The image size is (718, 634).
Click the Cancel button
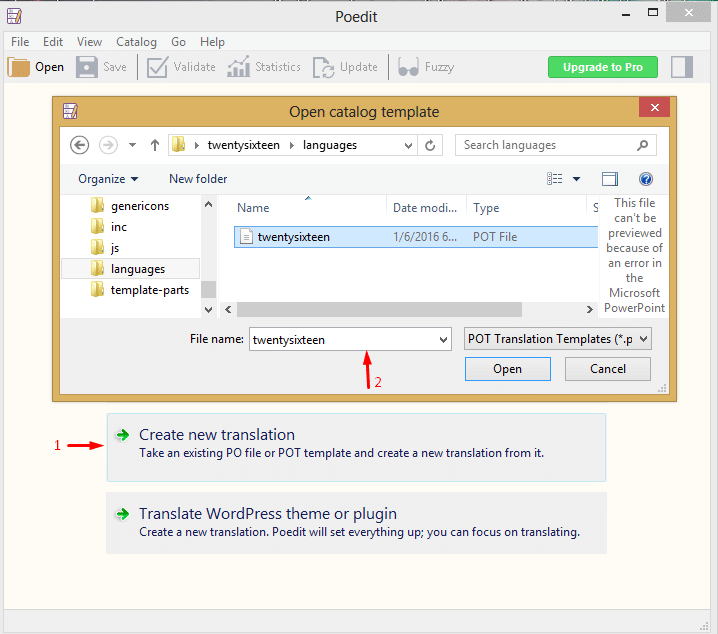[x=607, y=369]
